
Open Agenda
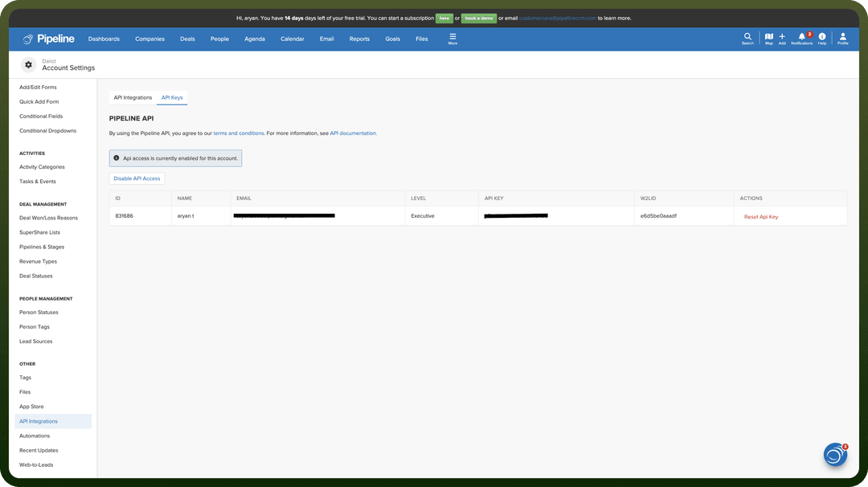pos(255,39)
